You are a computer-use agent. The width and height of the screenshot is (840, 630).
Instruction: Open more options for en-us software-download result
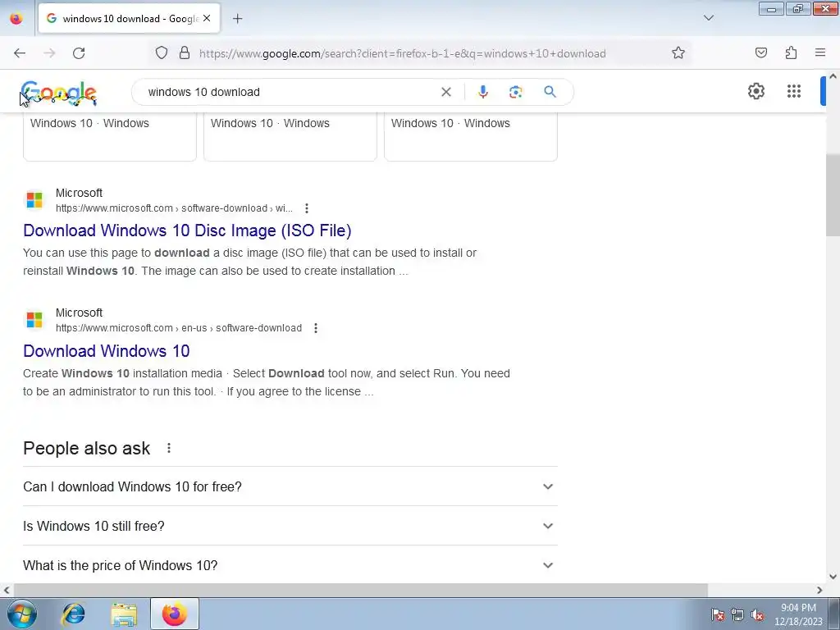316,328
